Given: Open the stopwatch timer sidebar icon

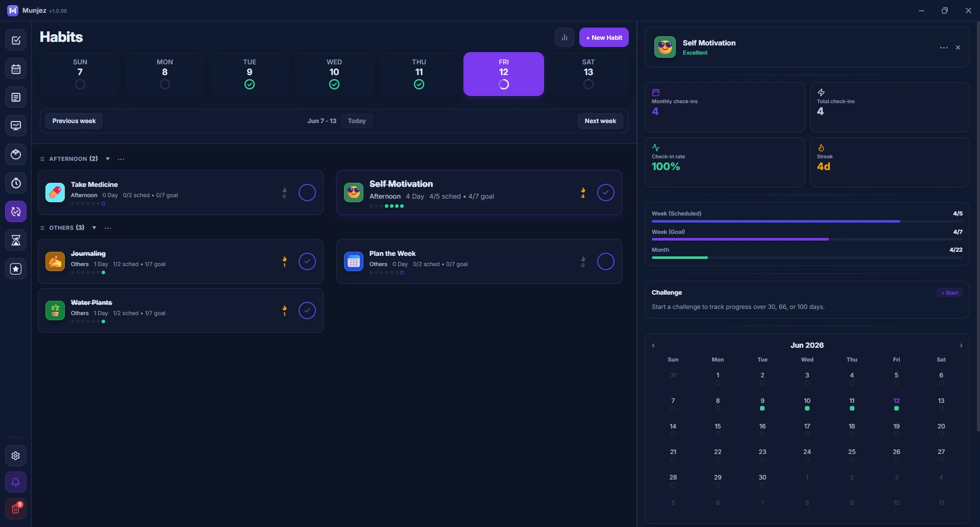Looking at the screenshot, I should coord(16,183).
